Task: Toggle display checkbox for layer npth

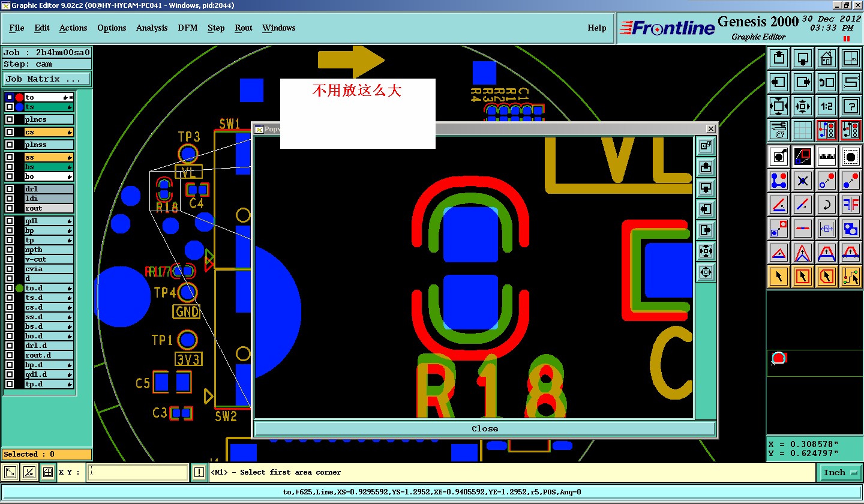Action: point(10,250)
